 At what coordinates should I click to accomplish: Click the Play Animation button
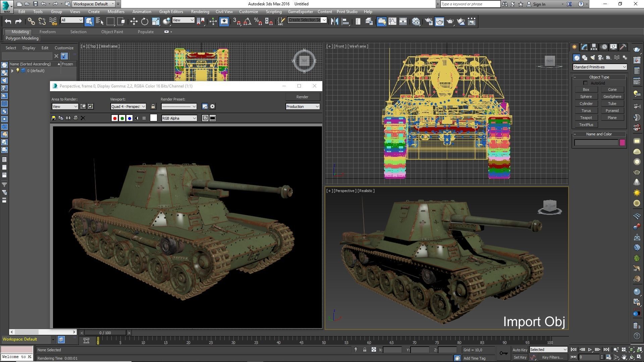point(590,350)
